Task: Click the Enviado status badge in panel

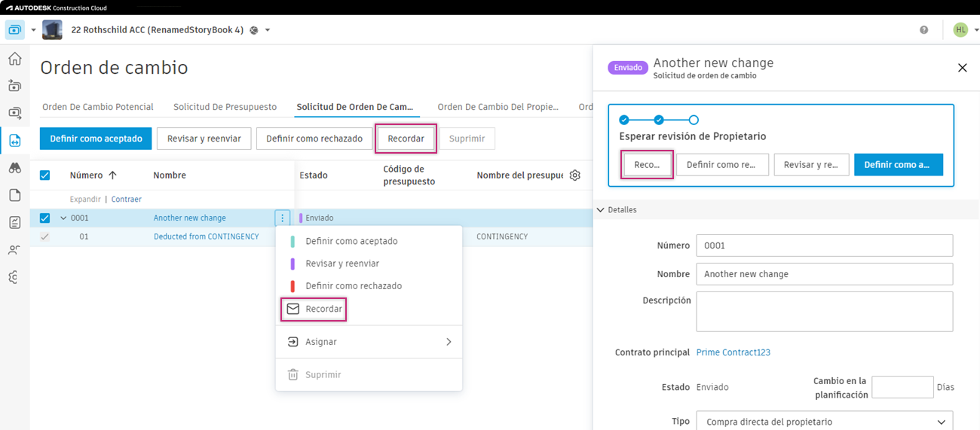Action: pos(628,68)
